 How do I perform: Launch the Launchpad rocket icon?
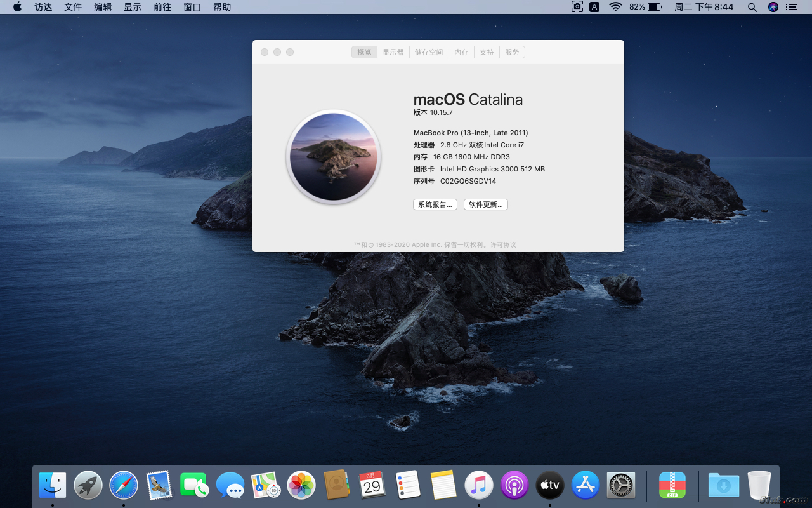tap(88, 486)
